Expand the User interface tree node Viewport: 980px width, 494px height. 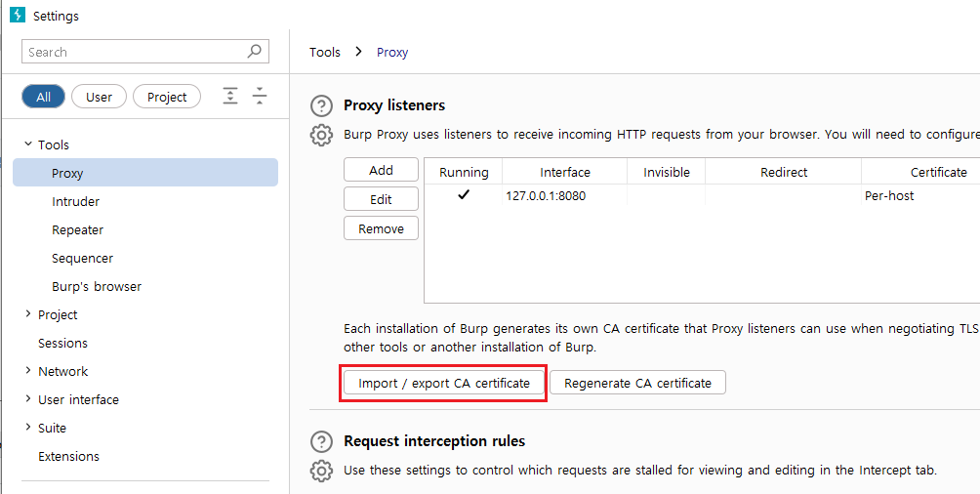(x=27, y=399)
